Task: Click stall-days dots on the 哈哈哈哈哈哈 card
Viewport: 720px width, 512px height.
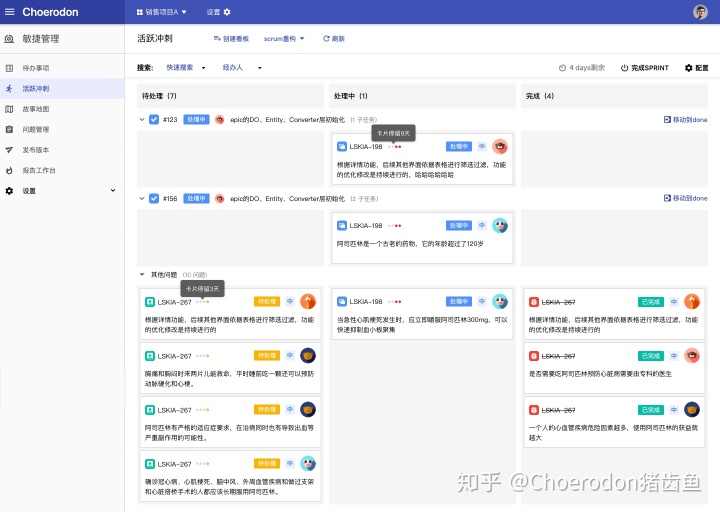Action: pos(394,147)
